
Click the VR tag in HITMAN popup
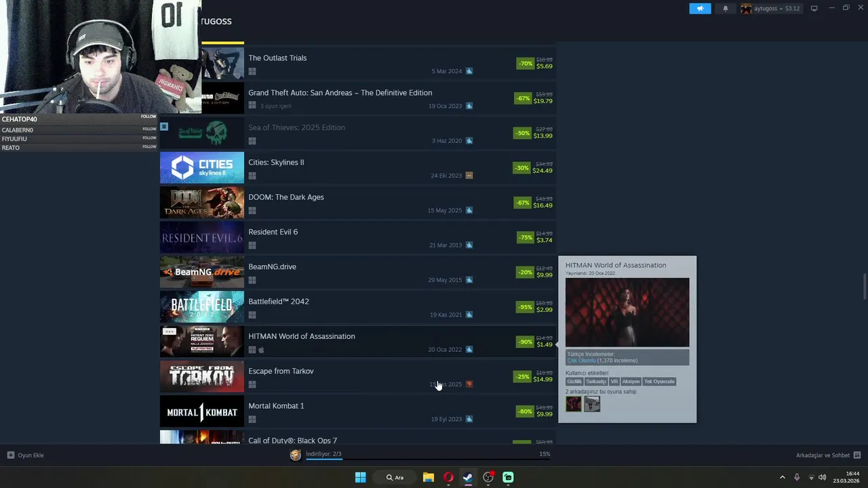click(614, 382)
